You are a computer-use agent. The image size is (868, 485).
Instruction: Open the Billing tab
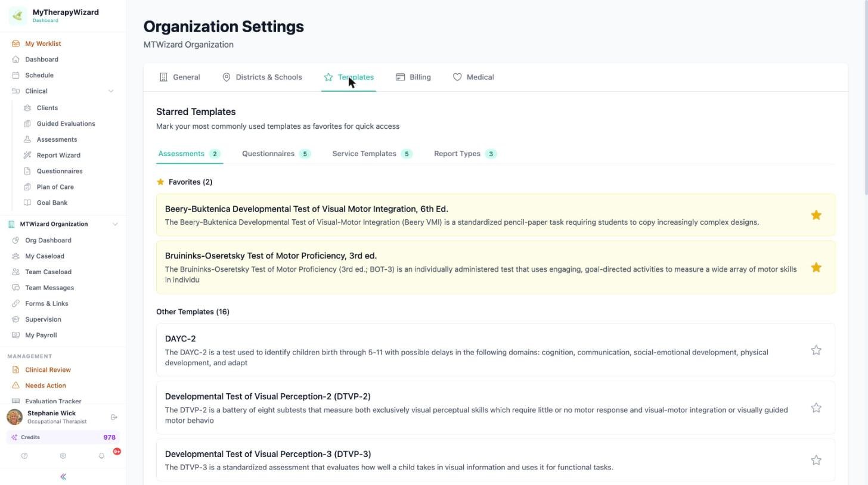(413, 77)
